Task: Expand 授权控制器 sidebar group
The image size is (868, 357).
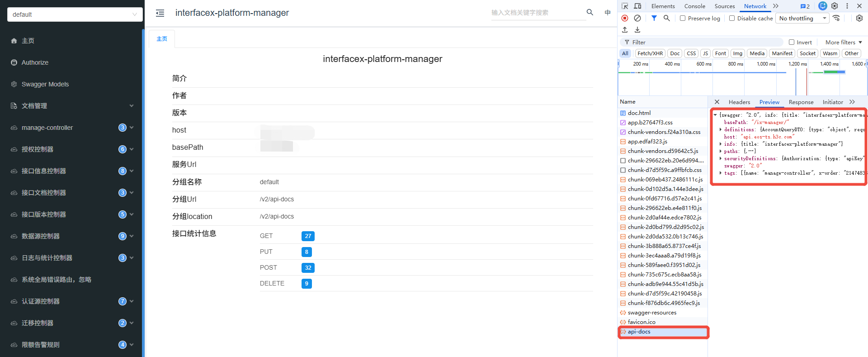Action: (71, 149)
